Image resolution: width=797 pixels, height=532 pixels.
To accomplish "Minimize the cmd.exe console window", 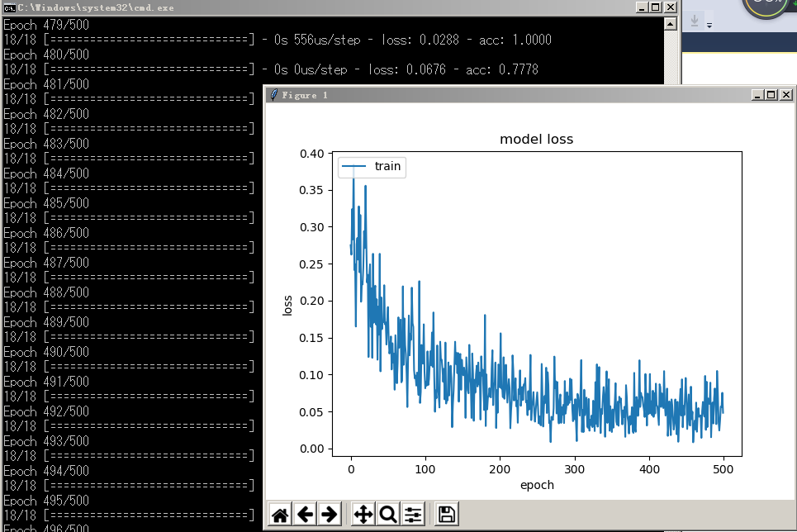I will [x=643, y=7].
